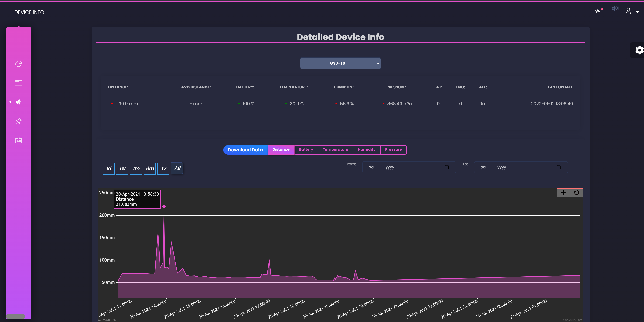Click the activity pulse notification icon
This screenshot has width=644, height=322.
coord(597,11)
